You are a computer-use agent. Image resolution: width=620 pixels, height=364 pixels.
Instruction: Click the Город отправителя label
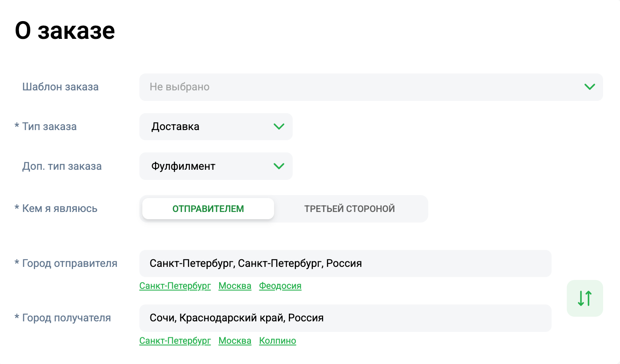(x=70, y=263)
